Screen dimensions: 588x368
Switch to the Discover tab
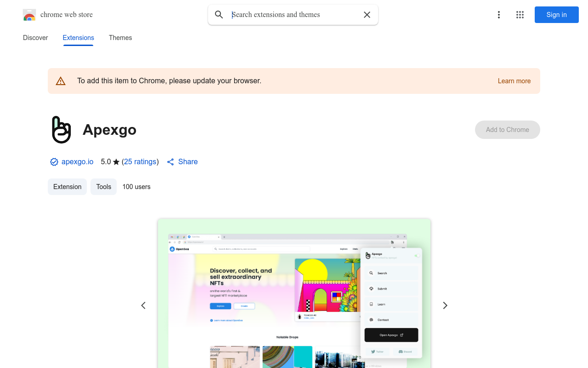35,38
